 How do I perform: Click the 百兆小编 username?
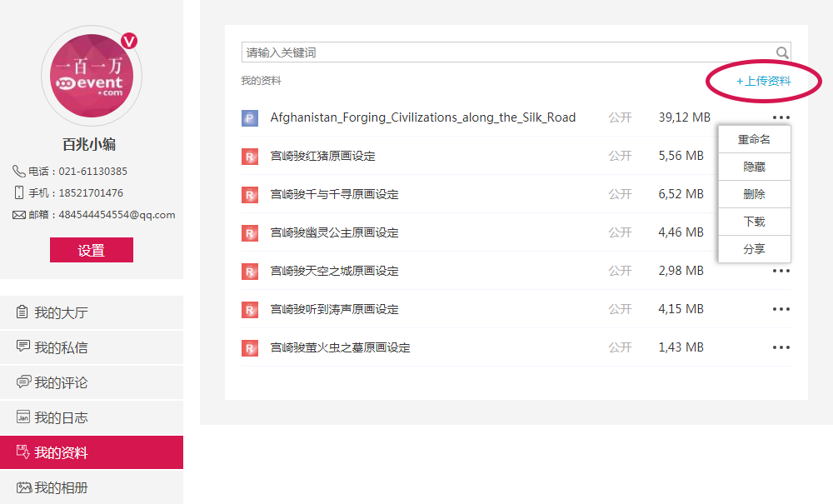click(x=89, y=144)
